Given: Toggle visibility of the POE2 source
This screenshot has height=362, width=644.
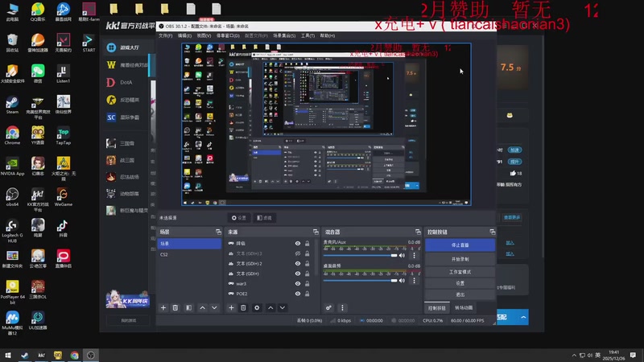Looking at the screenshot, I should (x=298, y=294).
